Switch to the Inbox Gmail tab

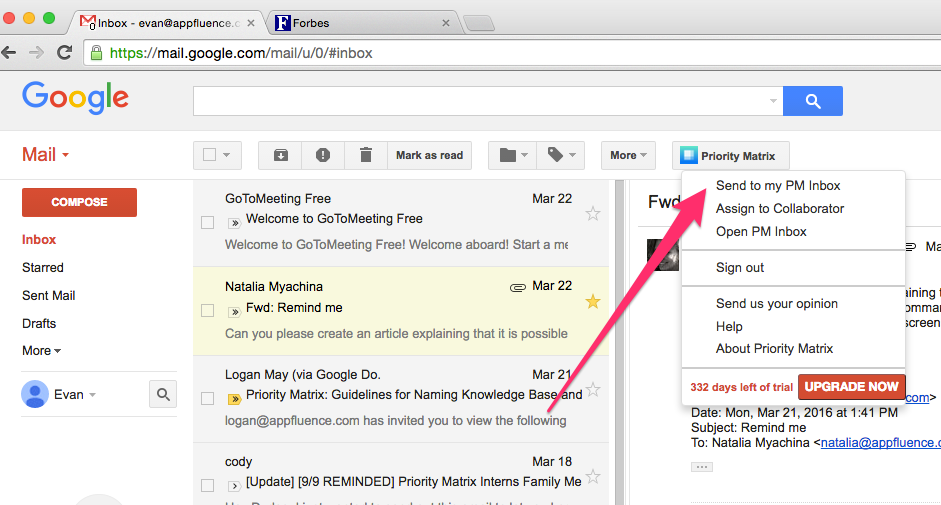click(169, 23)
